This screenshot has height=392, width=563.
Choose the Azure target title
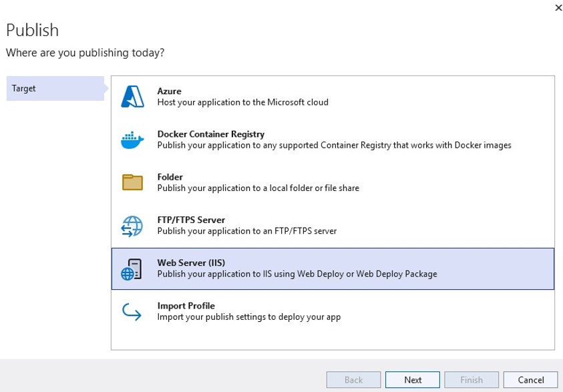coord(169,91)
